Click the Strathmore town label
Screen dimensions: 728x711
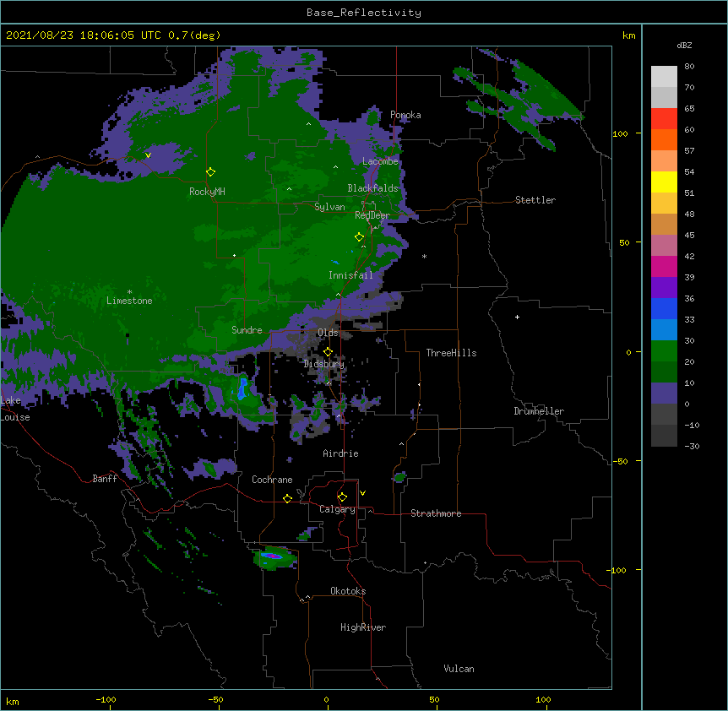click(436, 513)
